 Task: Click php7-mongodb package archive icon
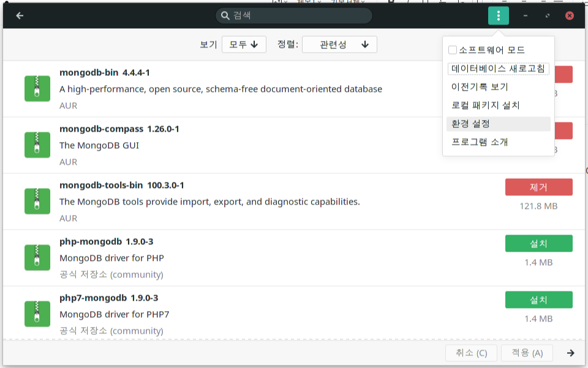click(37, 314)
